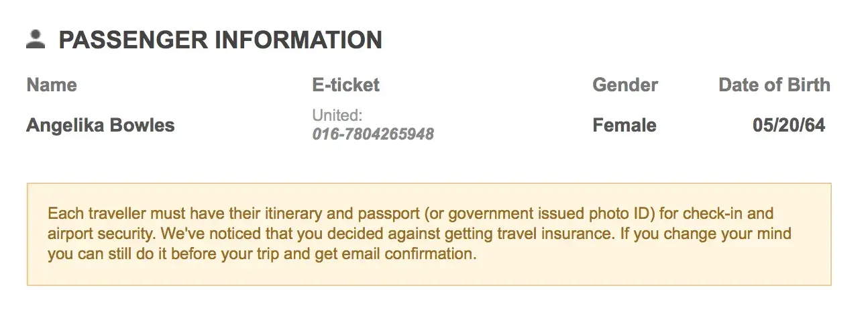Click the passenger person icon
Viewport: 868px width, 333px height.
point(36,40)
